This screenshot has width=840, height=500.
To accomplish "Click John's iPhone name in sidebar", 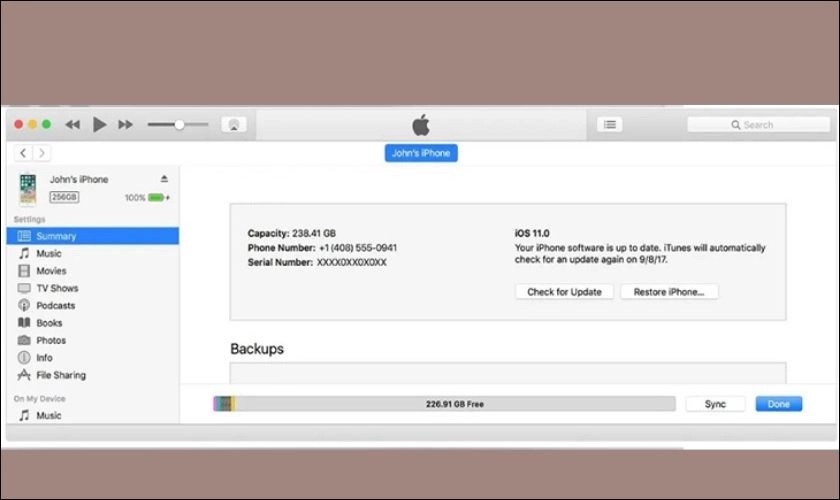I will pos(79,180).
